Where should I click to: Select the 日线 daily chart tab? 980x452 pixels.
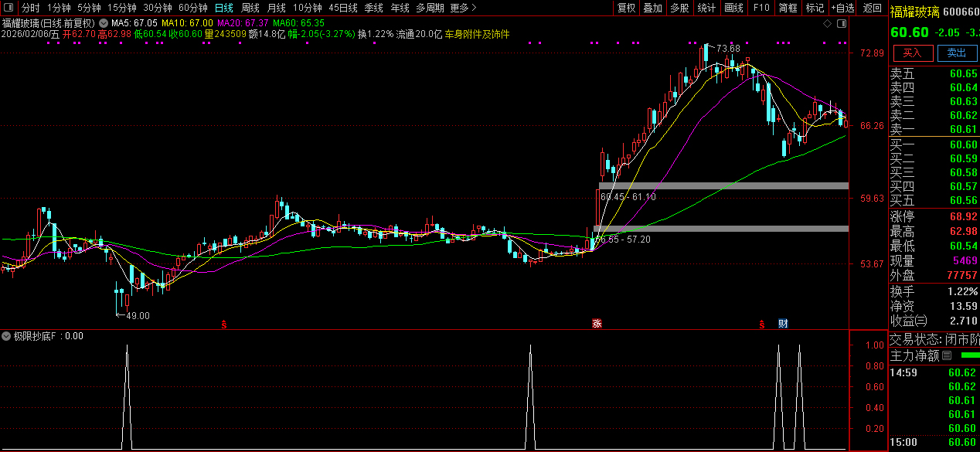click(223, 8)
